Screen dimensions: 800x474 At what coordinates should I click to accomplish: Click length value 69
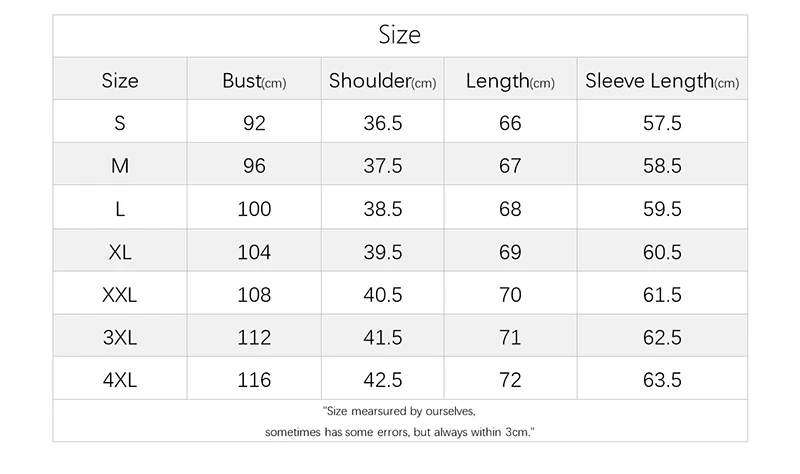click(x=510, y=252)
